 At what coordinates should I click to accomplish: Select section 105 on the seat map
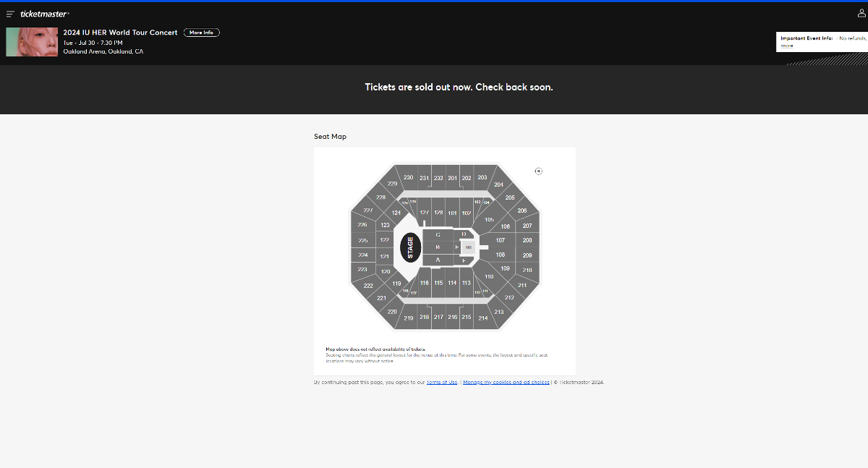tap(489, 219)
